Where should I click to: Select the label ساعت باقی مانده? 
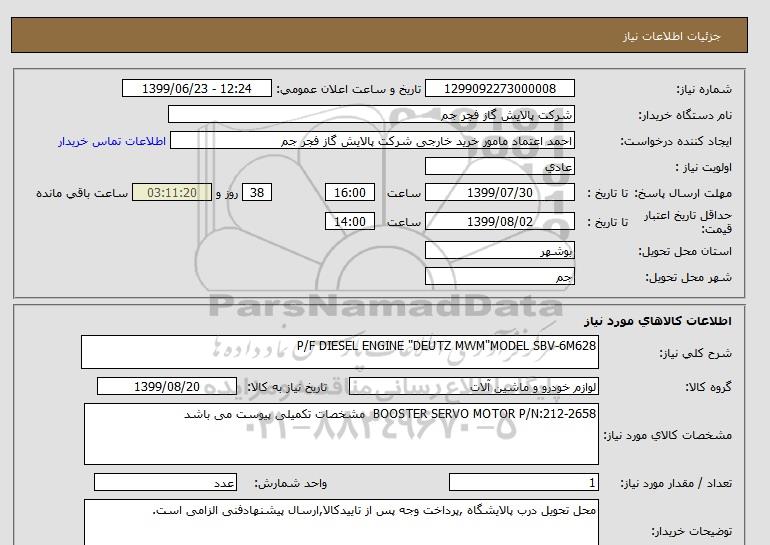(82, 193)
